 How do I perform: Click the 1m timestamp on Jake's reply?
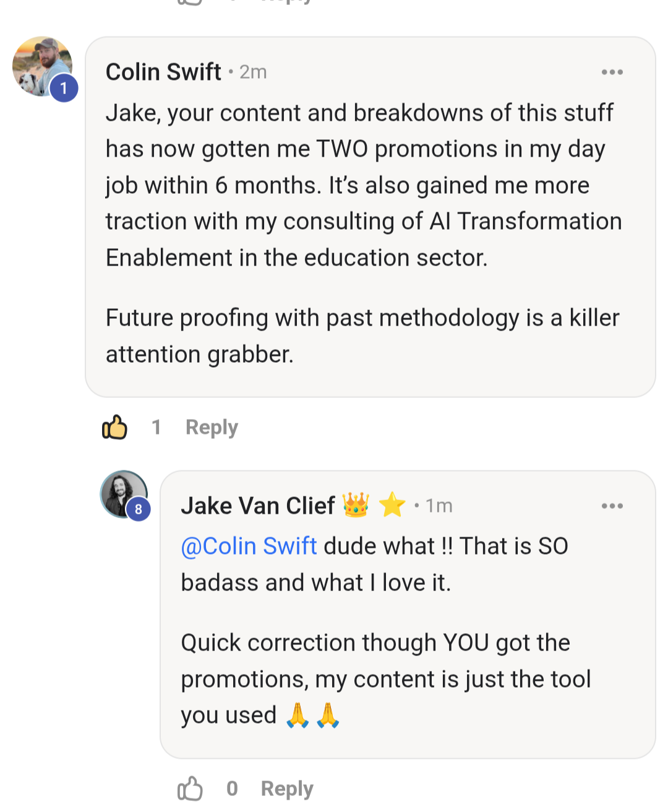click(439, 506)
